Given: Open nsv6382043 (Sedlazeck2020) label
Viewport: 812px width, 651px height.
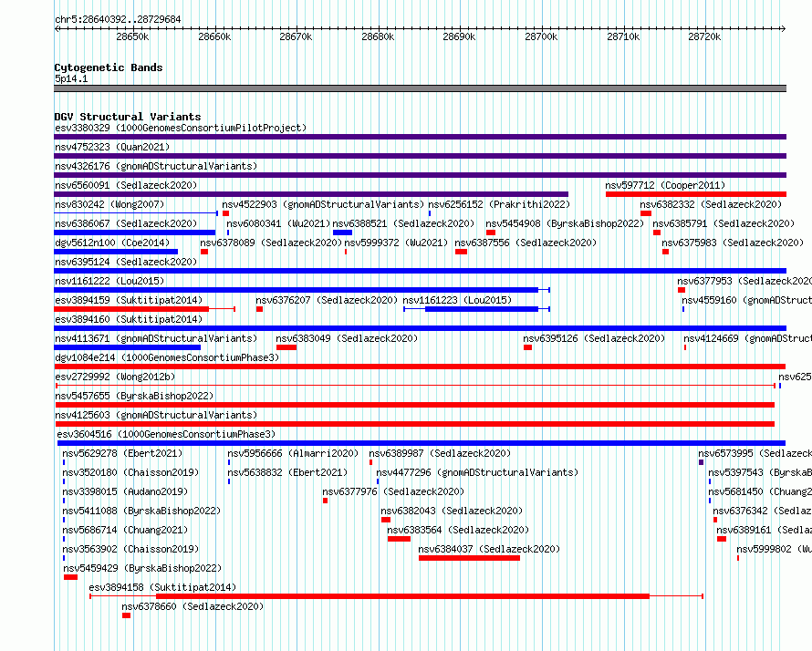Looking at the screenshot, I should click(452, 511).
